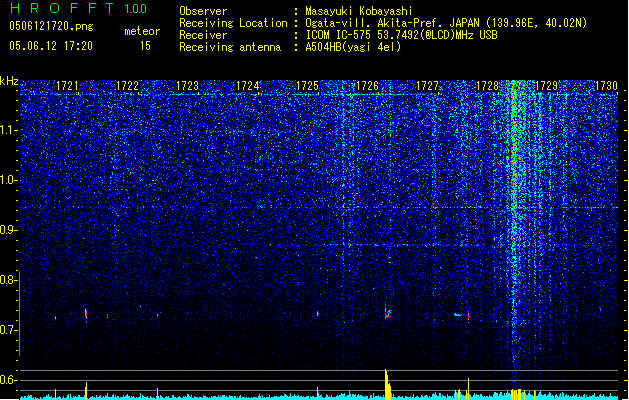
Task: Click the 1724 time marker
Action: [248, 86]
